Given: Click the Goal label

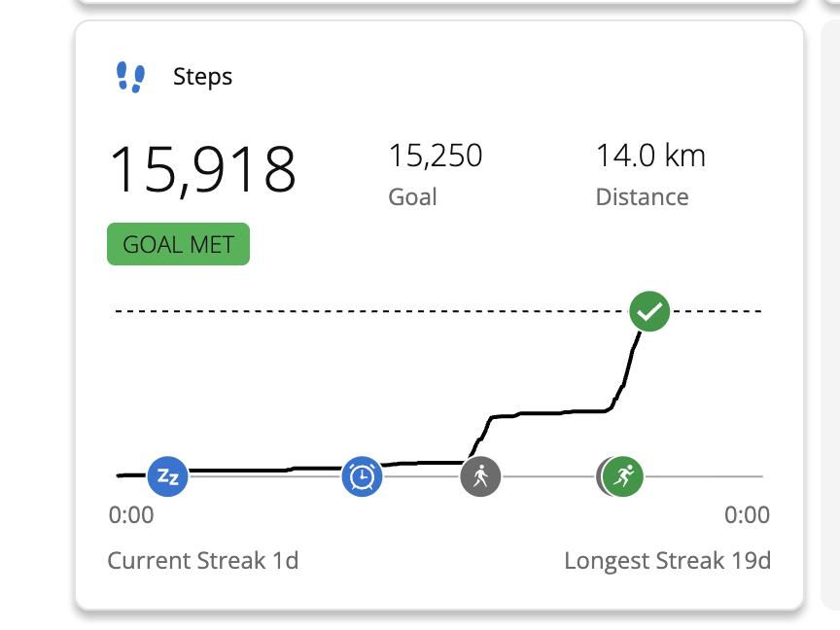Looking at the screenshot, I should (x=412, y=197).
